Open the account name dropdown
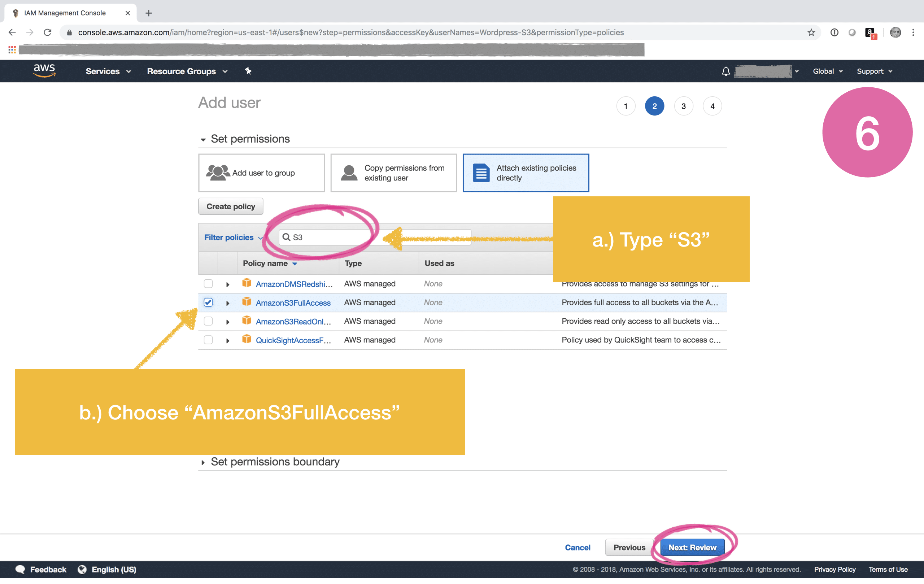The image size is (924, 584). coord(767,71)
